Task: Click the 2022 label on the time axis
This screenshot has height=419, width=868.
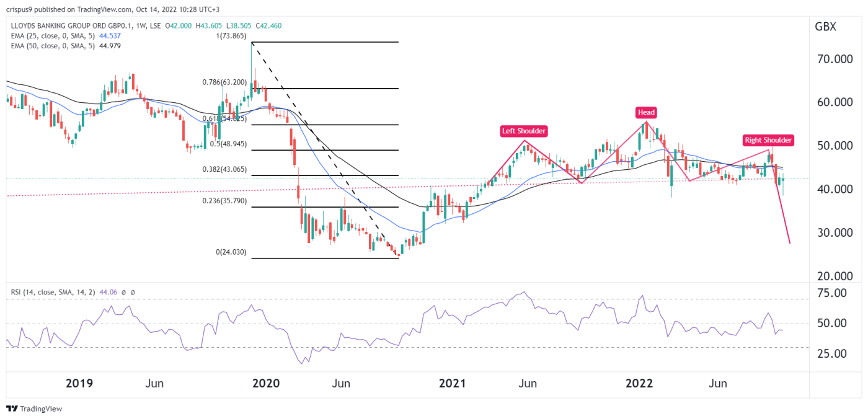Action: click(x=639, y=384)
